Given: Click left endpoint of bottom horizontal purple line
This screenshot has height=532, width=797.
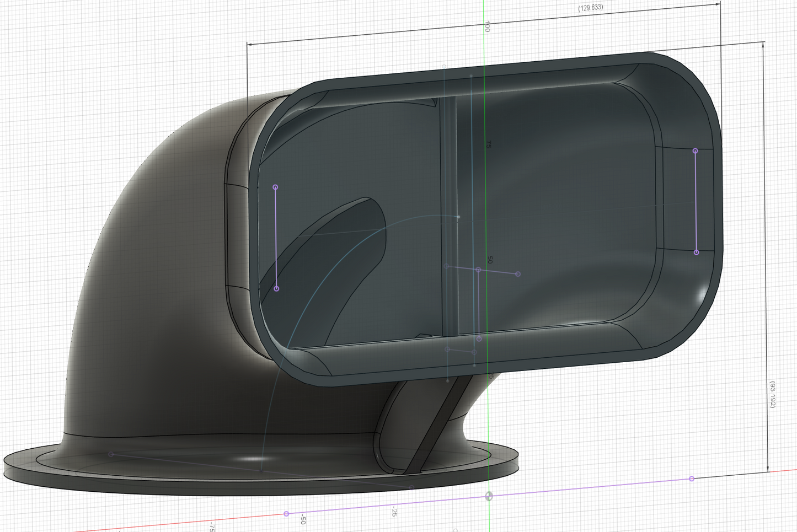Looking at the screenshot, I should click(x=286, y=514).
